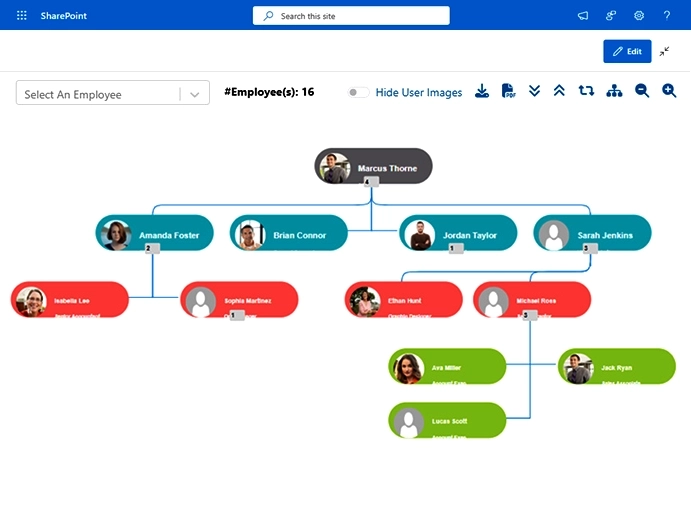Screen dimensions: 691x525
Task: Select the Jack Ryan node
Action: 617,366
